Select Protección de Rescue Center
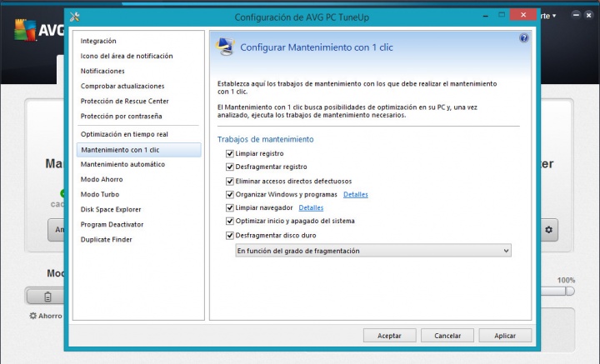 [125, 102]
